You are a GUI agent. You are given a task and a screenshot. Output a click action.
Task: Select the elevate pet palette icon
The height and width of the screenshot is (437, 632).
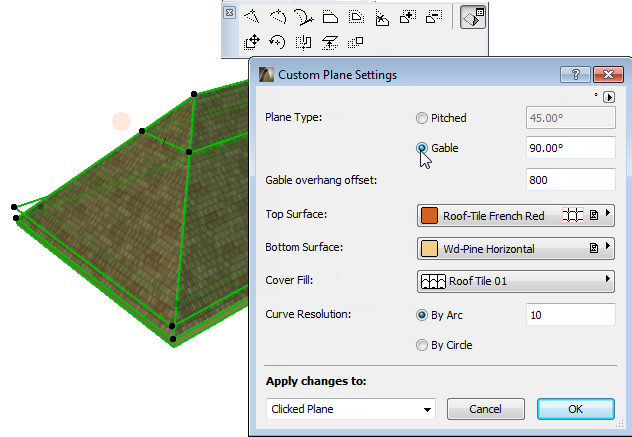click(x=330, y=42)
